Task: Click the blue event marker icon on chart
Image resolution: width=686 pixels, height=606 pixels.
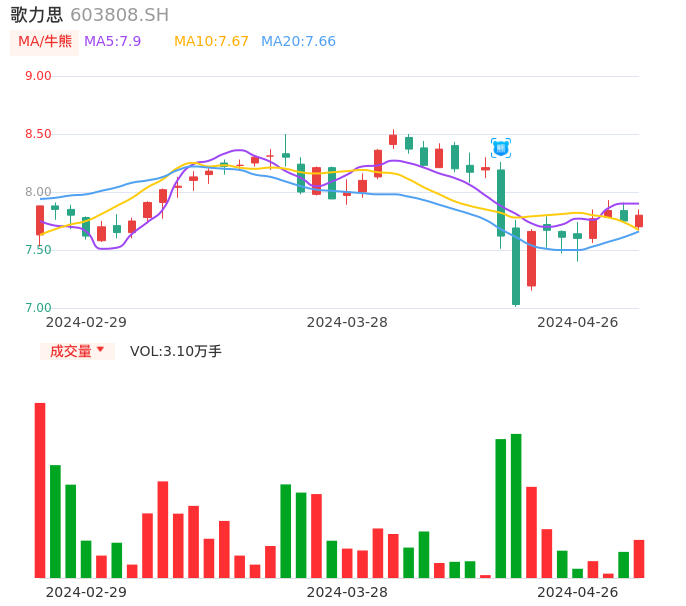Action: [x=501, y=148]
